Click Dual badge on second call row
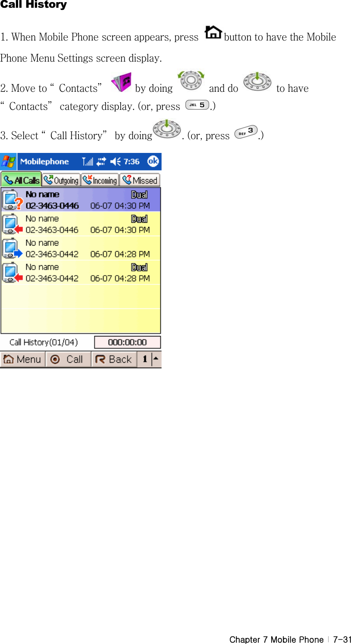 pyautogui.click(x=139, y=219)
